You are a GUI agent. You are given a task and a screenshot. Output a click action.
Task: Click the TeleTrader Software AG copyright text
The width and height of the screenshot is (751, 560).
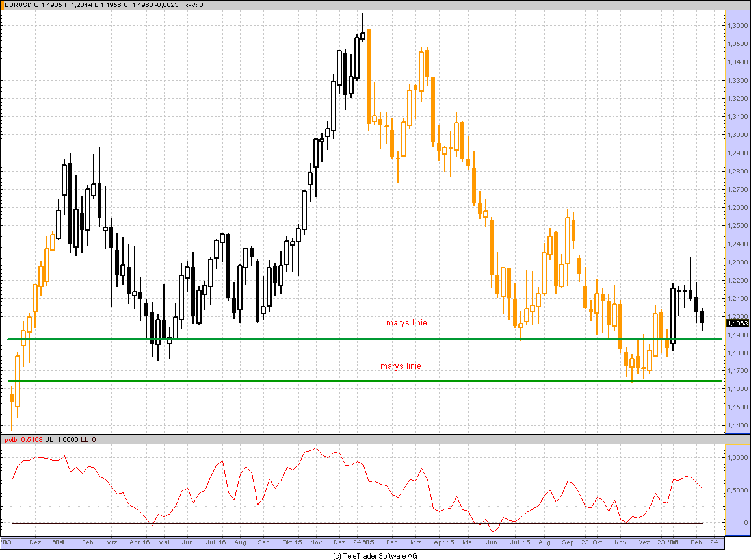click(x=375, y=556)
